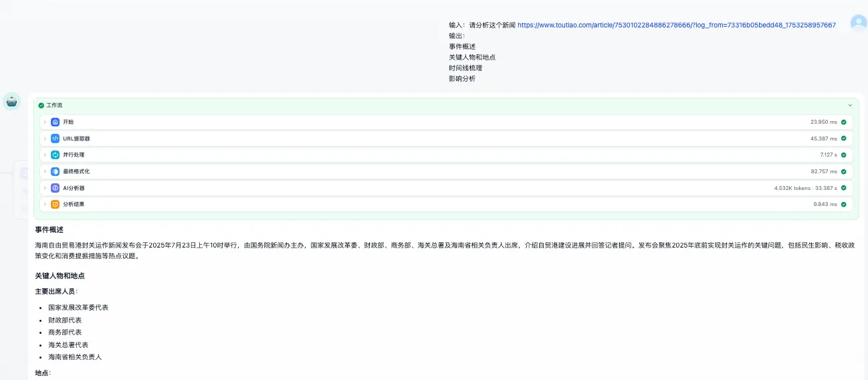Click the 82.757 ms duration value
The width and height of the screenshot is (868, 380).
pos(824,171)
